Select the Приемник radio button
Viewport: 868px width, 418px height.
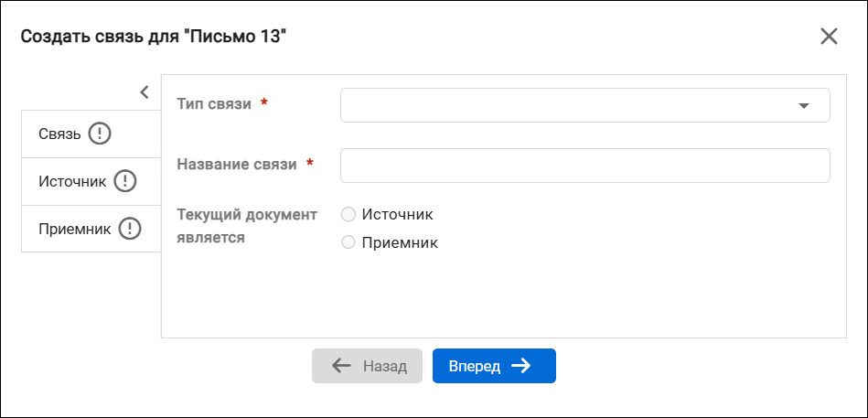[348, 242]
